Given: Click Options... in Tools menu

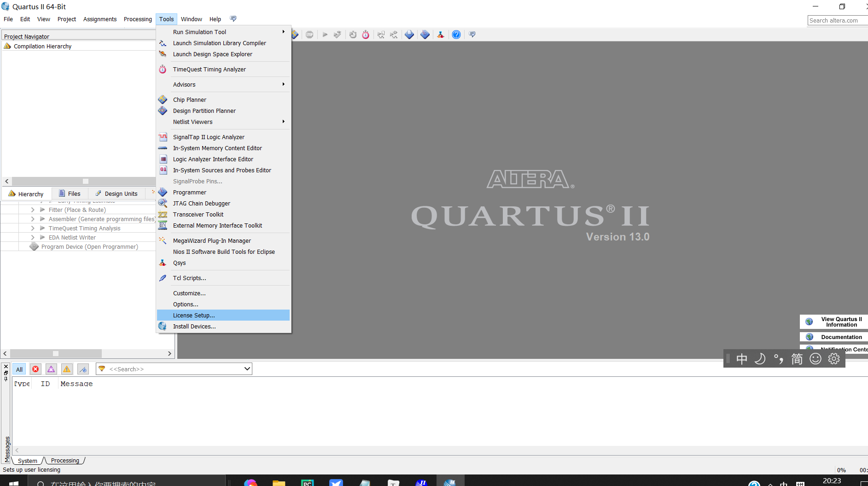Looking at the screenshot, I should [x=223, y=304].
